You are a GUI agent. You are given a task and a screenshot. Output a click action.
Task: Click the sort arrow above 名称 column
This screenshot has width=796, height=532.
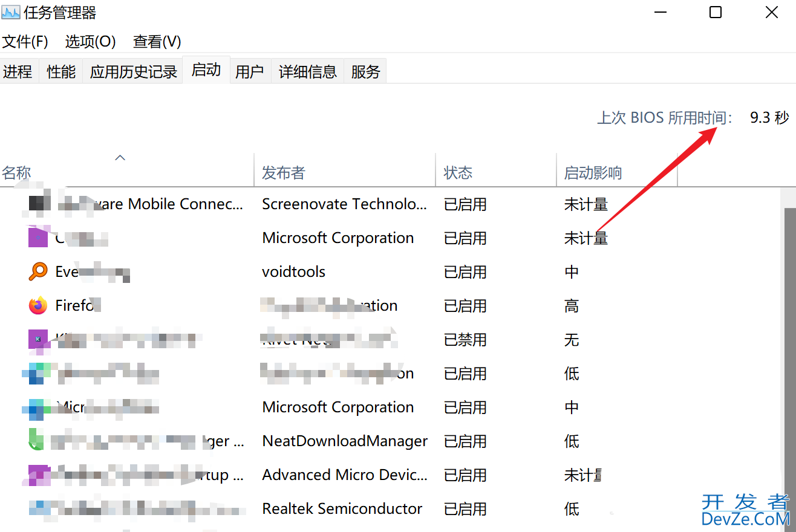pos(120,158)
